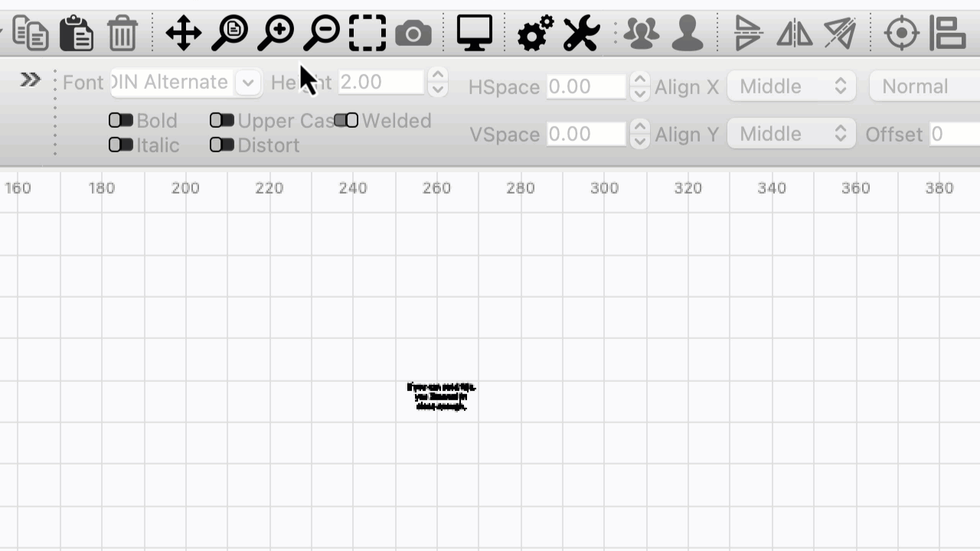Select the delete (trash) tool

122,33
